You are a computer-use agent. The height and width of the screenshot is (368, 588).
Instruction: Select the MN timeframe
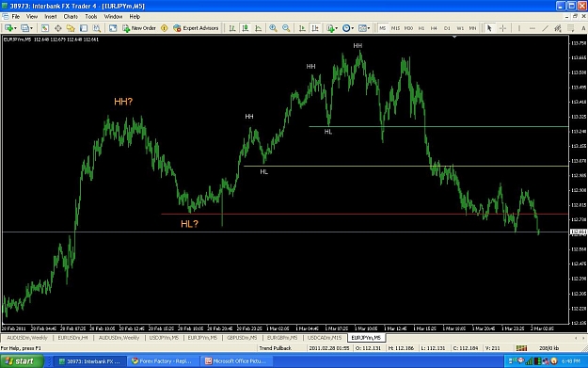[x=473, y=28]
